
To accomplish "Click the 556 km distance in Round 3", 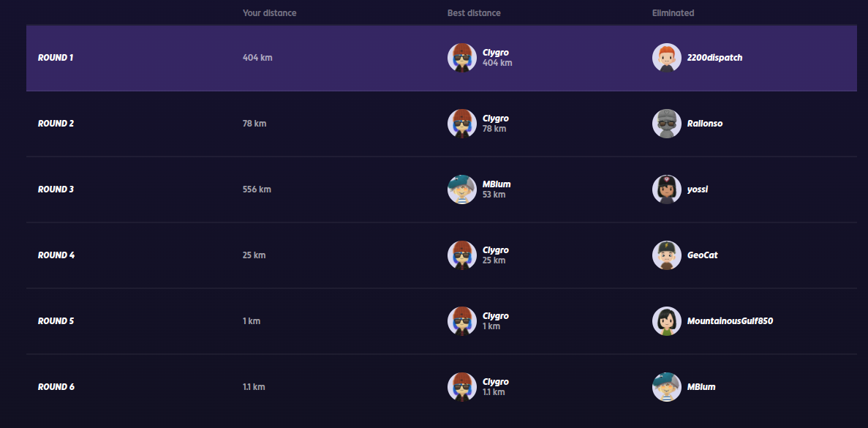I will point(257,189).
